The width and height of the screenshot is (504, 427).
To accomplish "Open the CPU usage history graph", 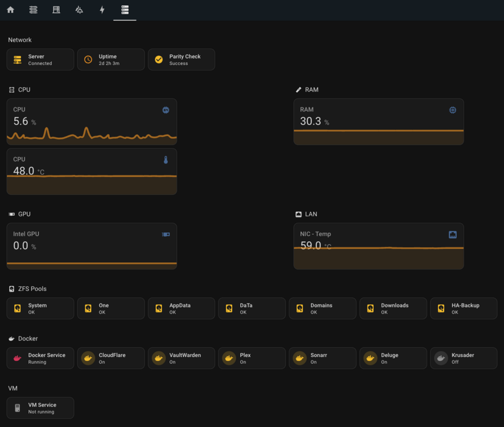I will pos(92,122).
